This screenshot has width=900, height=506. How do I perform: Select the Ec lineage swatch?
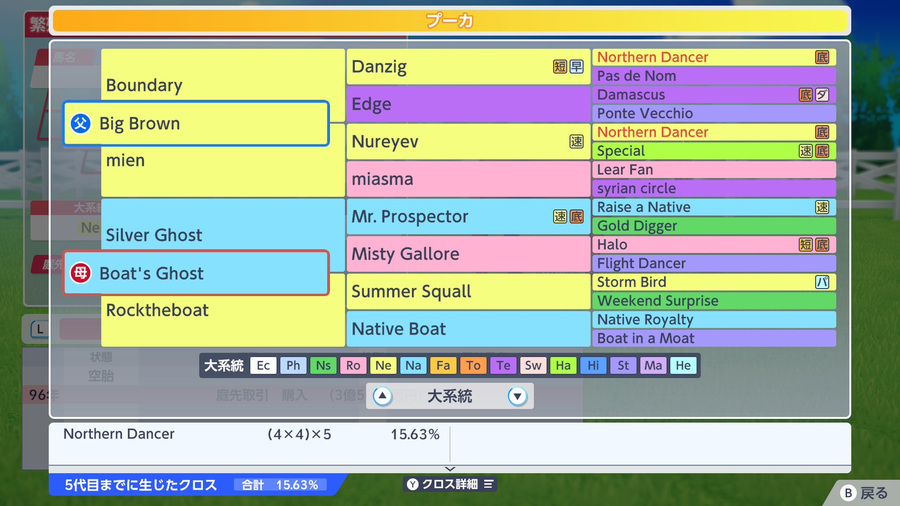click(x=263, y=365)
